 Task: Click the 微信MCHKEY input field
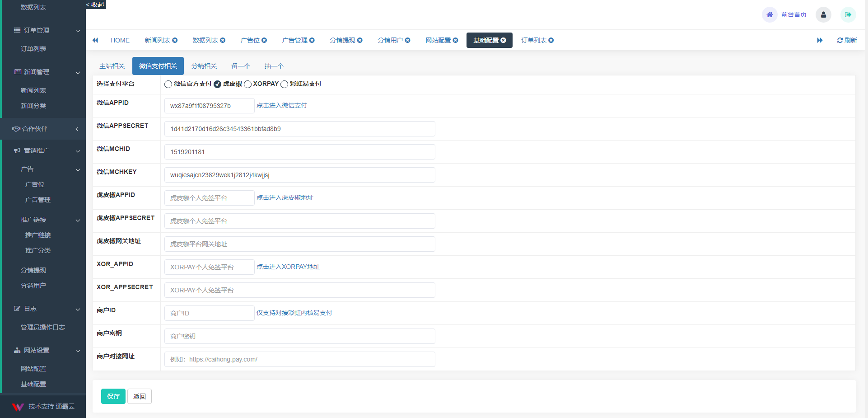coord(300,175)
